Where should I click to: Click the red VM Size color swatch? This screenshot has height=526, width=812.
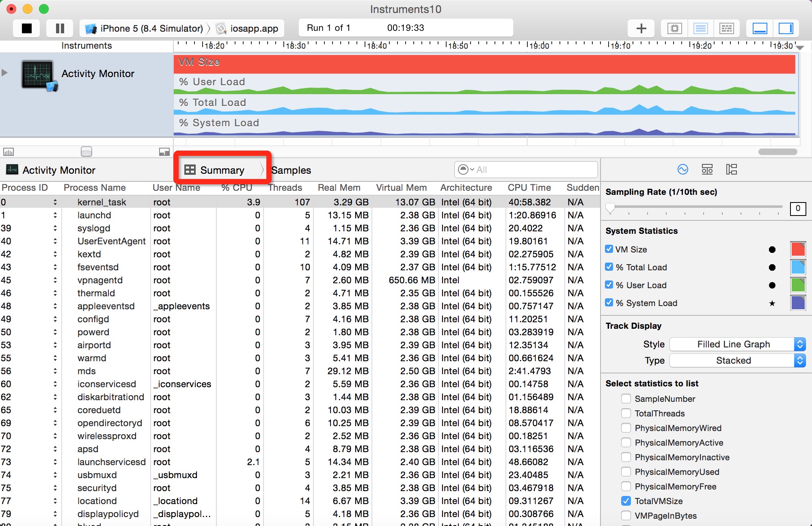click(x=798, y=249)
